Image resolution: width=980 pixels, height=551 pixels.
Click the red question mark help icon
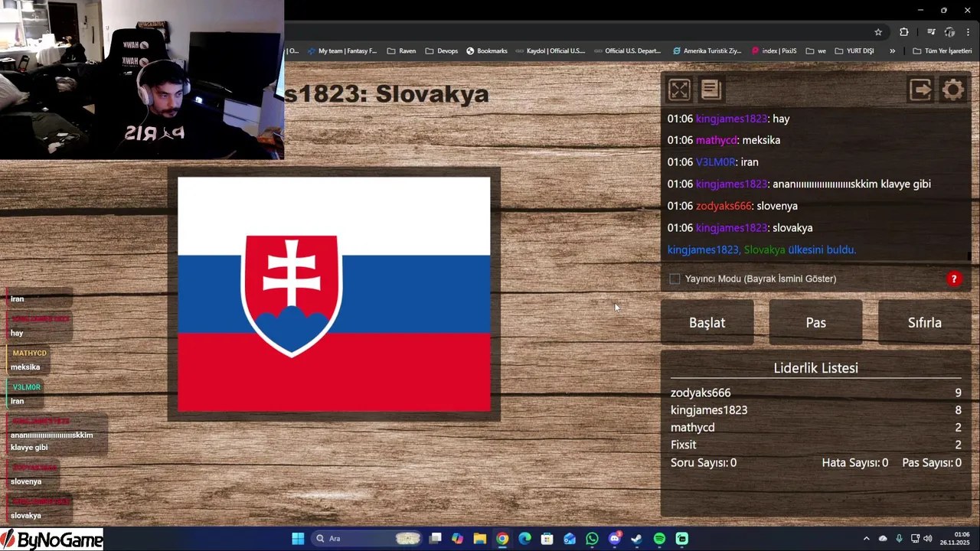tap(954, 279)
